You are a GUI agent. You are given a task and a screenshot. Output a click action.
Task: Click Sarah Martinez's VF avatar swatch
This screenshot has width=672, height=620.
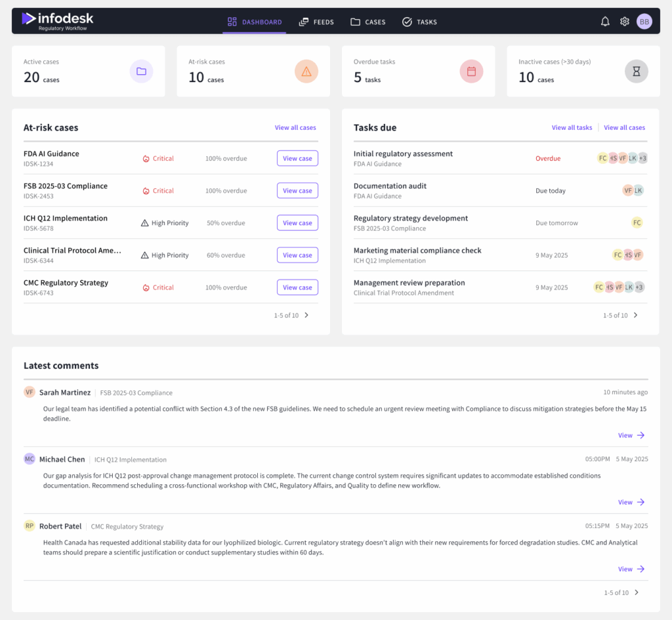29,391
